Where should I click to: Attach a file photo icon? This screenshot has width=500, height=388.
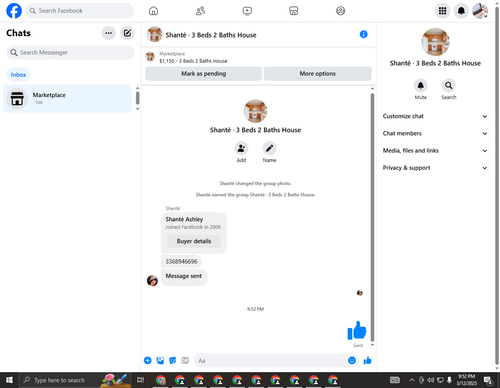pos(160,360)
